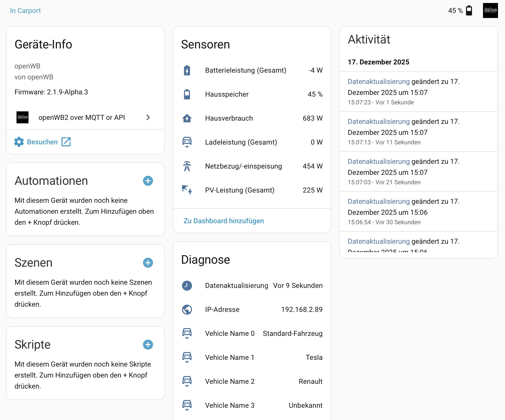This screenshot has width=505, height=420.
Task: Click the Hausspeicher battery icon
Action: 187,94
